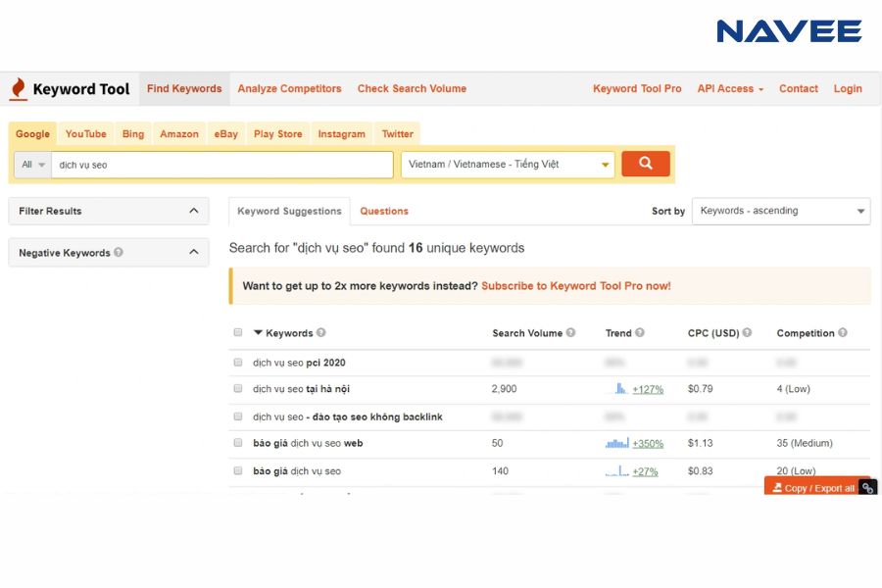Image resolution: width=882 pixels, height=588 pixels.
Task: Click the Login link
Action: coord(848,89)
